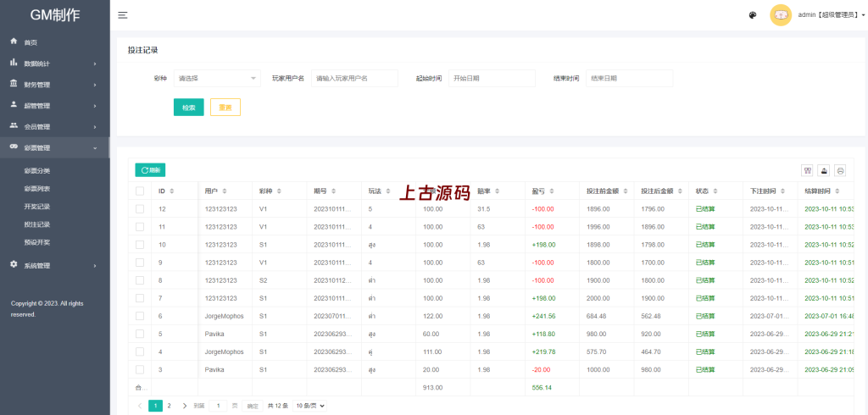
Task: Go to 首页 in the sidebar
Action: pyautogui.click(x=31, y=42)
